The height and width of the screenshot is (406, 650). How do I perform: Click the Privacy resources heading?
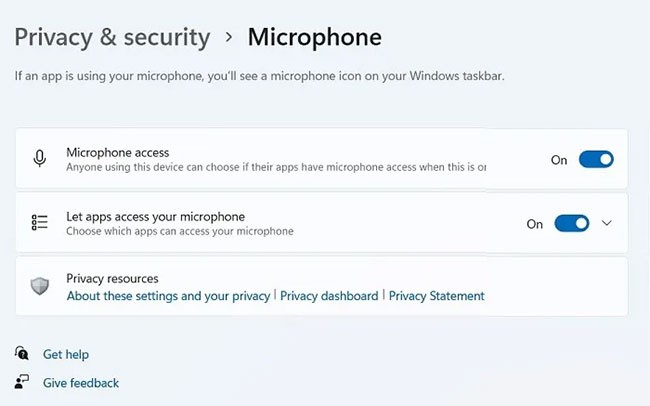coord(112,278)
